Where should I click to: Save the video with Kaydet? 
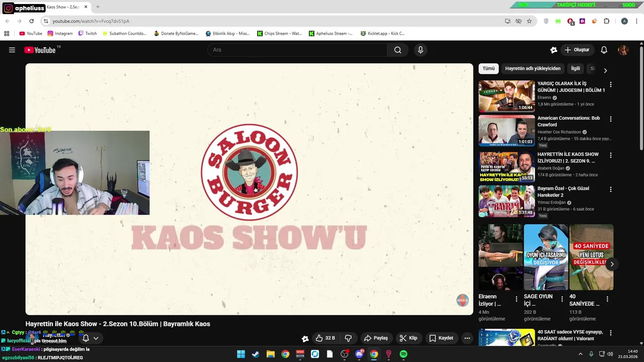[x=441, y=338]
